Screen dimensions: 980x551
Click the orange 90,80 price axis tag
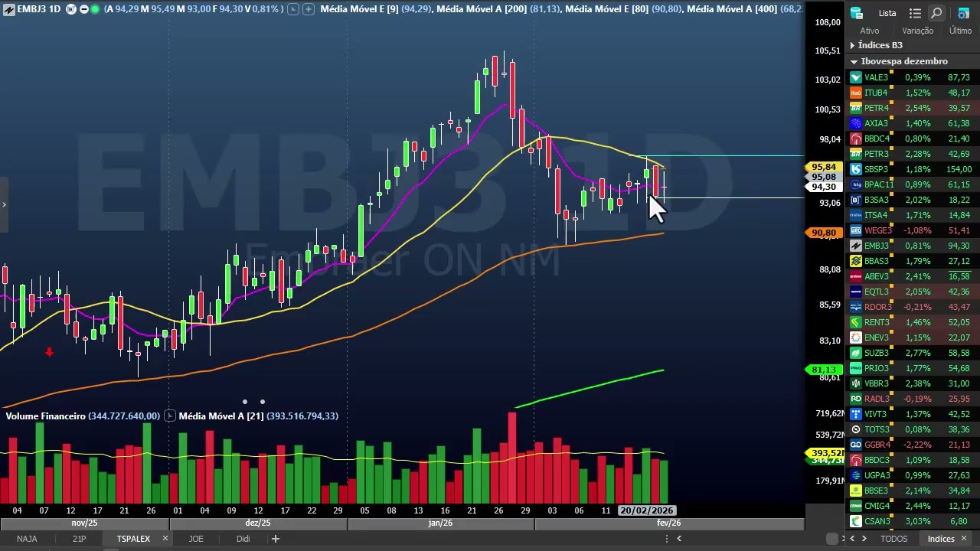(x=824, y=233)
